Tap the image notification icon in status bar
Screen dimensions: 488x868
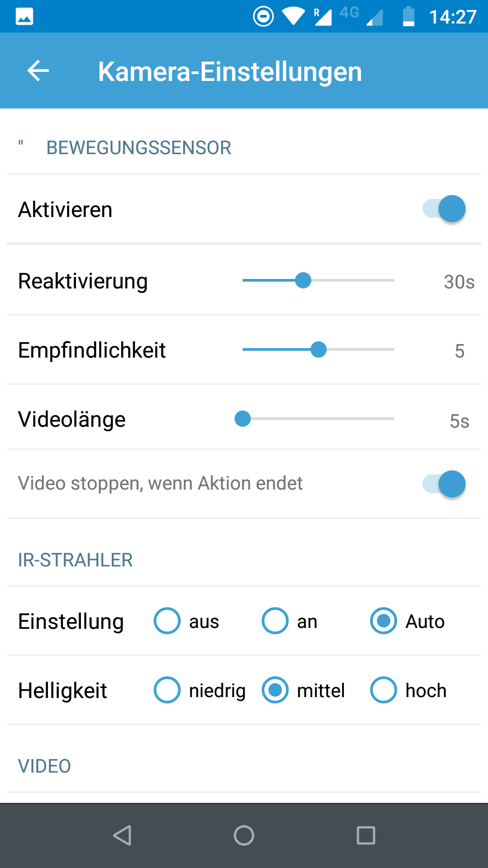point(24,17)
